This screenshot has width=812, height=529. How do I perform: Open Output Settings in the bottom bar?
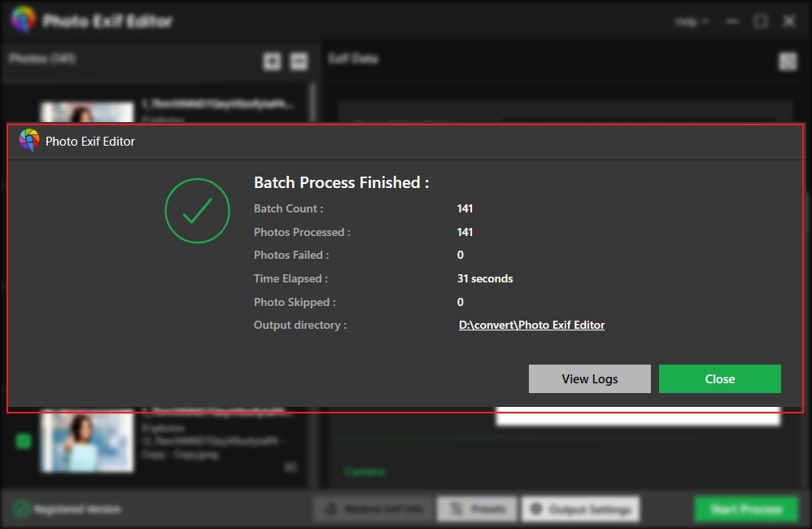tap(581, 509)
